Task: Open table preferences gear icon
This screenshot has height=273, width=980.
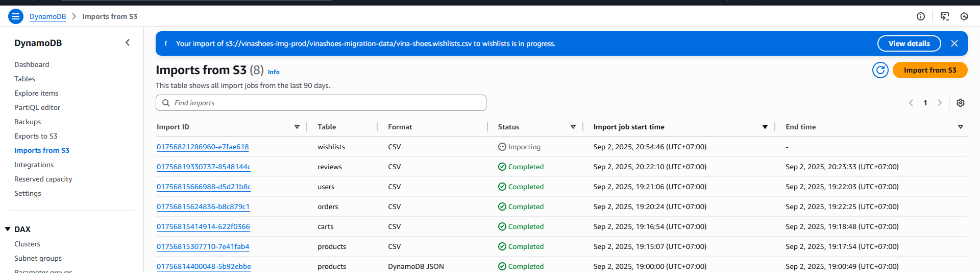Action: [x=960, y=103]
